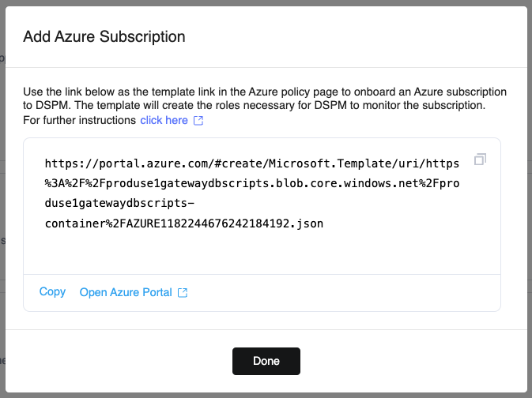Click the blank header area right of the title

pyautogui.click(x=356, y=36)
